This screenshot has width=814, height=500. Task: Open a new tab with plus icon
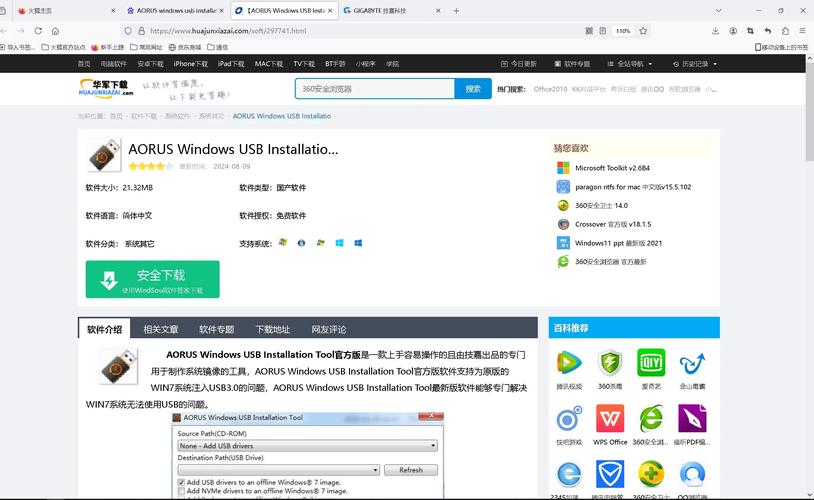click(x=456, y=11)
